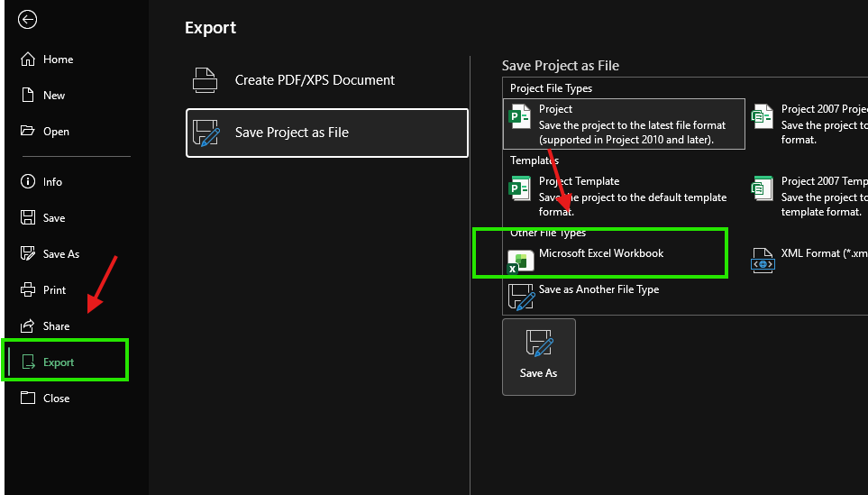The image size is (868, 495).
Task: Click the Save As icon in sidebar
Action: [x=28, y=253]
